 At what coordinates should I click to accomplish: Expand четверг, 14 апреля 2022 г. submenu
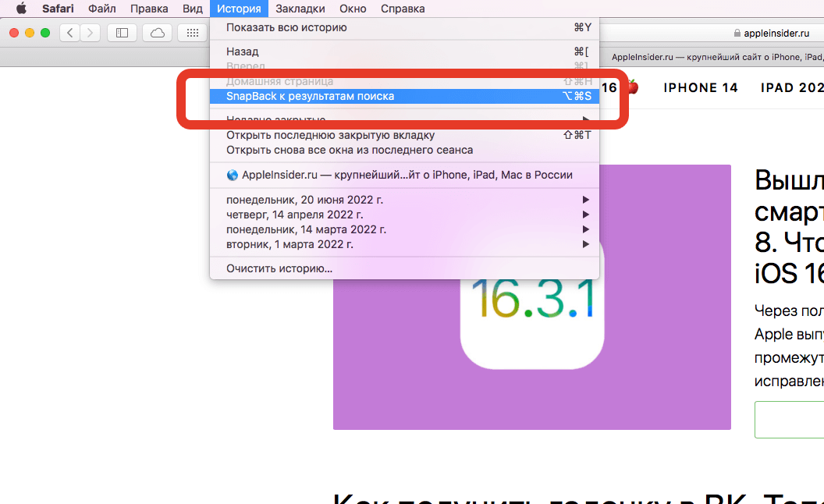pyautogui.click(x=404, y=215)
